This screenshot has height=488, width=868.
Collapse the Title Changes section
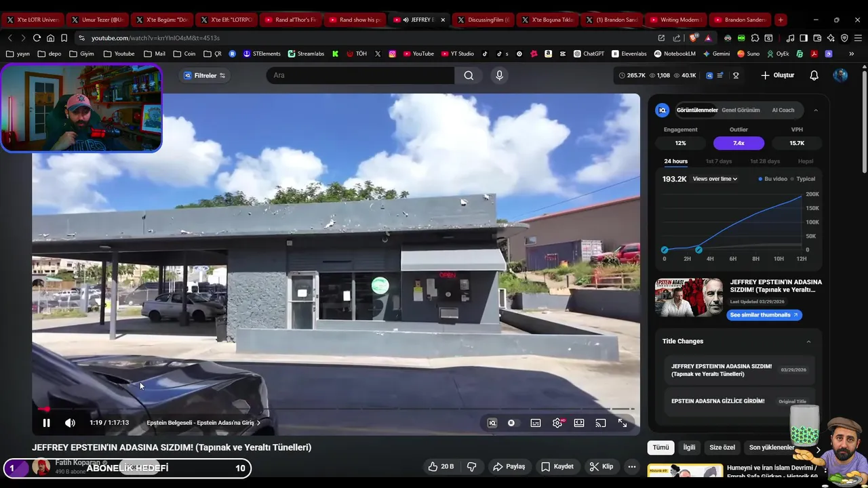coord(808,342)
